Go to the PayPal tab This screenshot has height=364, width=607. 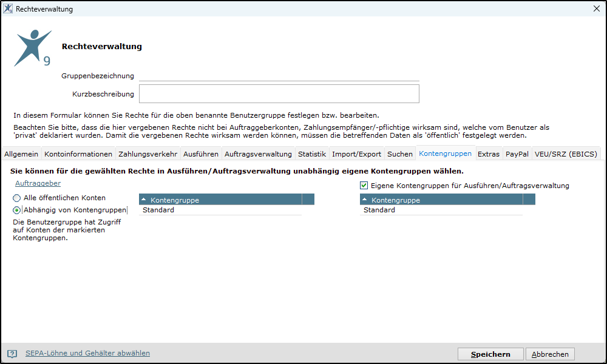[517, 154]
